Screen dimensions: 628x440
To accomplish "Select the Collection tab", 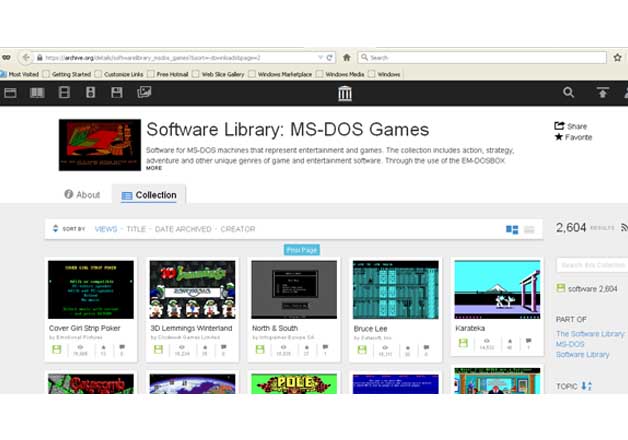I will point(149,195).
